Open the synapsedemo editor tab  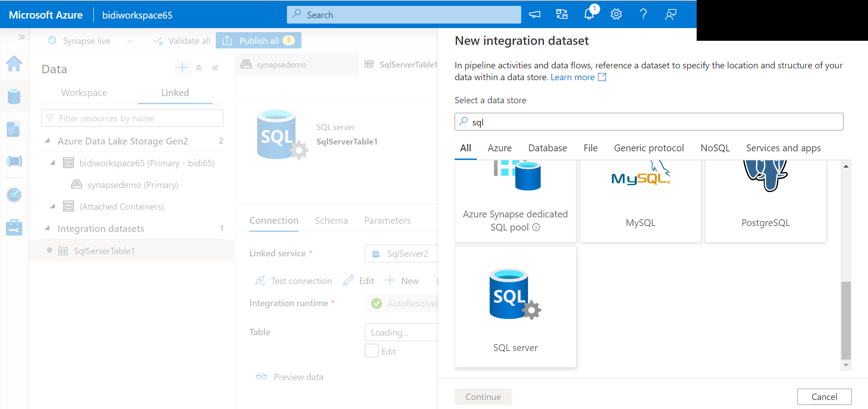[296, 65]
